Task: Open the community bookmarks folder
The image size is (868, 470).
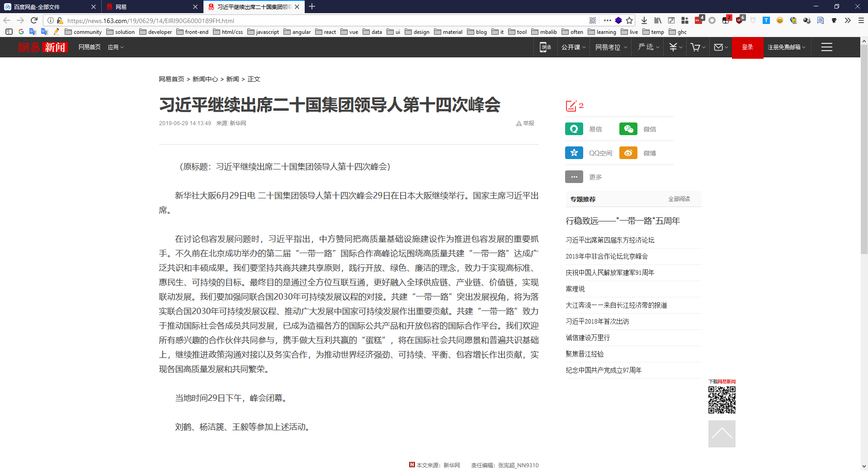Action: coord(83,32)
